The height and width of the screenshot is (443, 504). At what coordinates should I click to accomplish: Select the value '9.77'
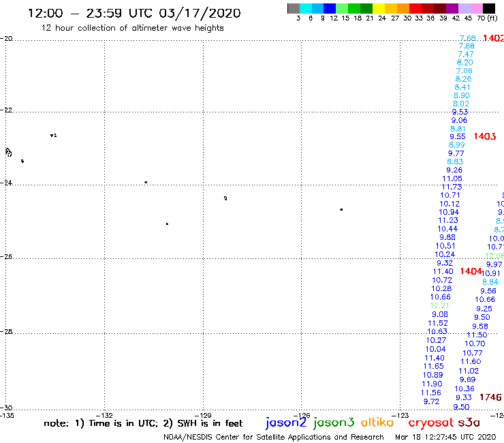pyautogui.click(x=456, y=153)
